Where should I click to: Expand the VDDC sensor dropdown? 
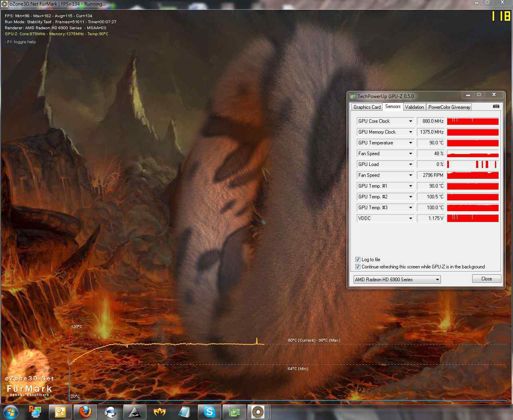(x=410, y=218)
